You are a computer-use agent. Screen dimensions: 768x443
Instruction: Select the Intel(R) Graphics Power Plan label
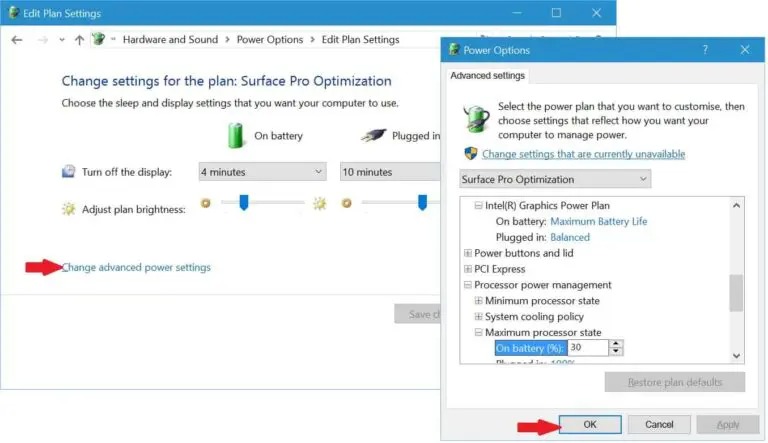(x=547, y=206)
